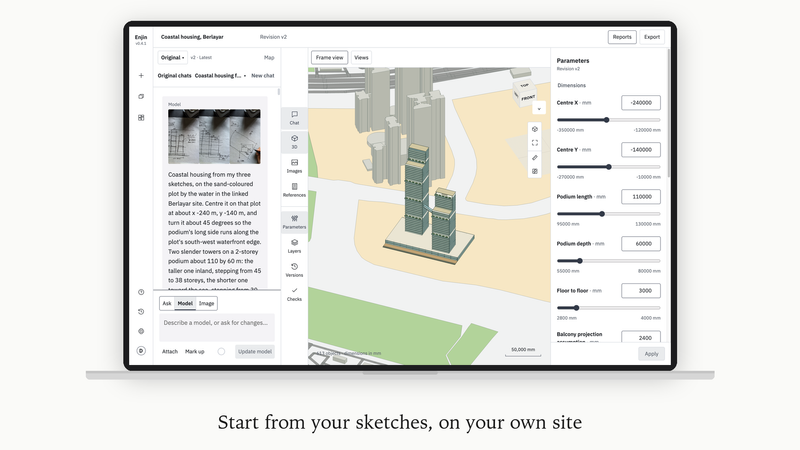The height and width of the screenshot is (450, 800).
Task: Click the fit-to-frame icon in viewport toolbar
Action: tap(535, 143)
